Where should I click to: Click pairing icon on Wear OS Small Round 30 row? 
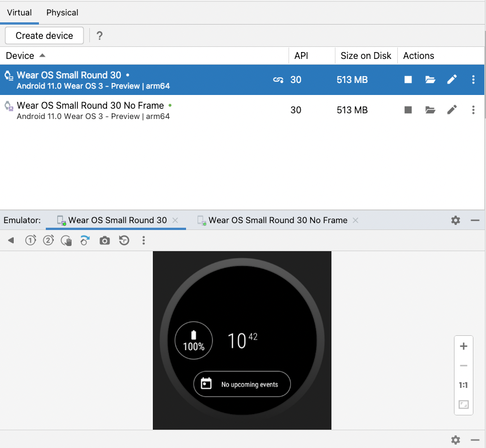(278, 80)
